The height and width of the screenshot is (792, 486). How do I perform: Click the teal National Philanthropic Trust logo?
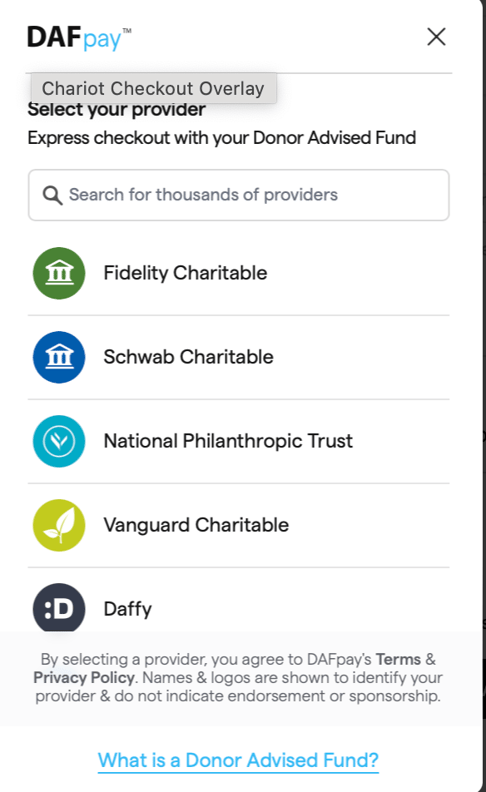coord(59,441)
